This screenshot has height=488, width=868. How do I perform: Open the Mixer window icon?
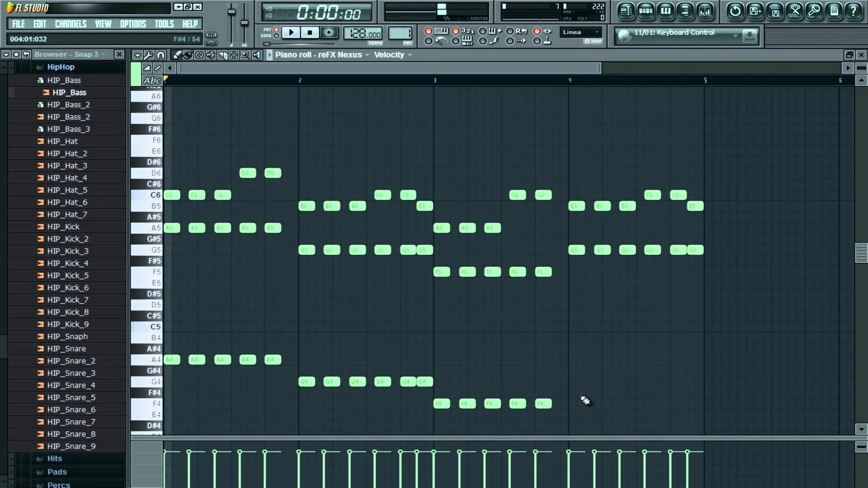point(705,11)
